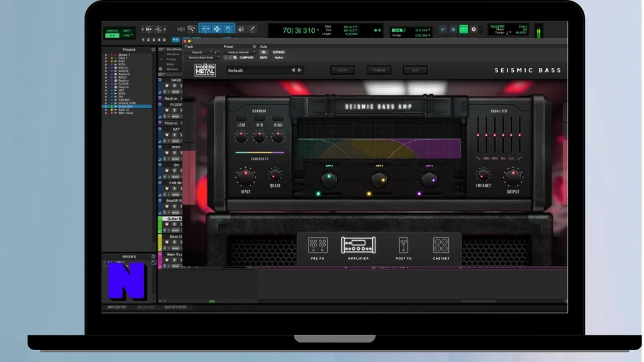This screenshot has height=362, width=644.
Task: Open the Grid value dropdown
Action: click(429, 30)
